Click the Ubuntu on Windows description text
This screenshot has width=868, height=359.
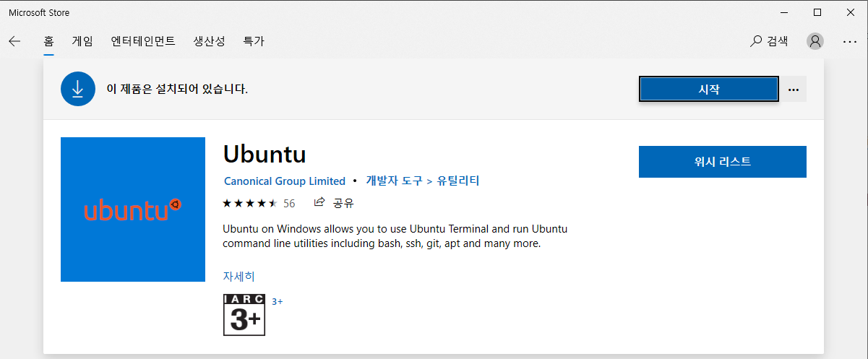tap(395, 236)
